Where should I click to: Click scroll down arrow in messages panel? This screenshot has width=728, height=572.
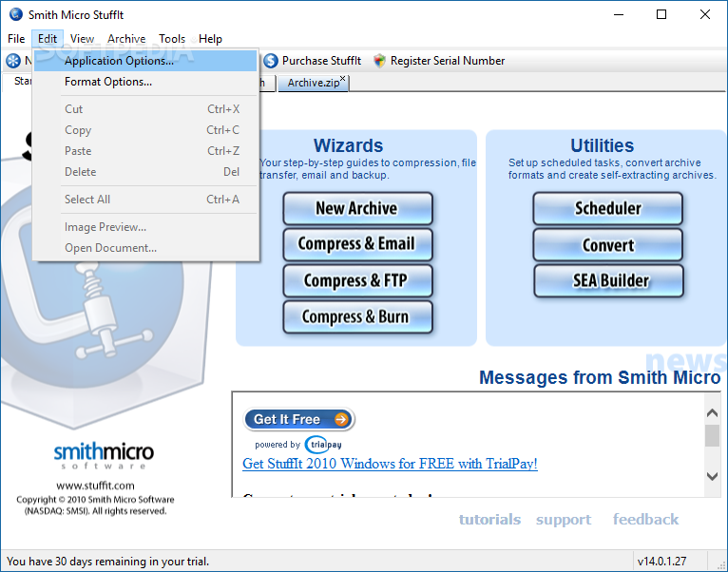pos(712,476)
